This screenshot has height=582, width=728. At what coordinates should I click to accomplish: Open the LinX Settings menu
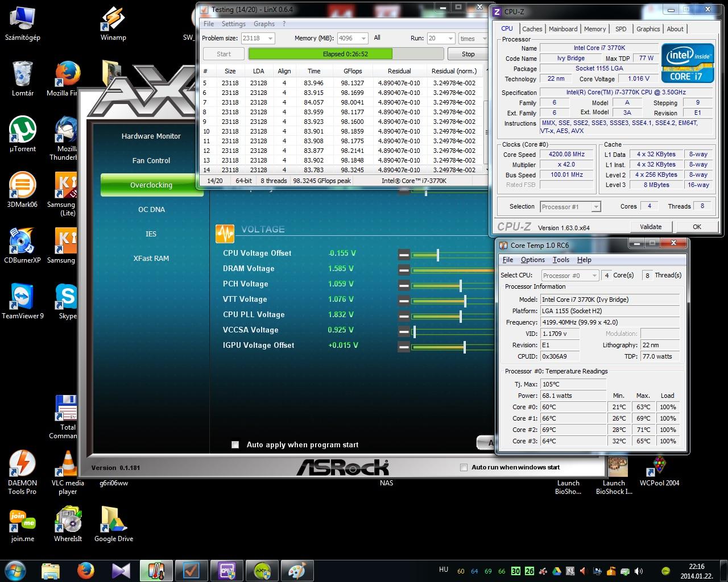click(233, 24)
